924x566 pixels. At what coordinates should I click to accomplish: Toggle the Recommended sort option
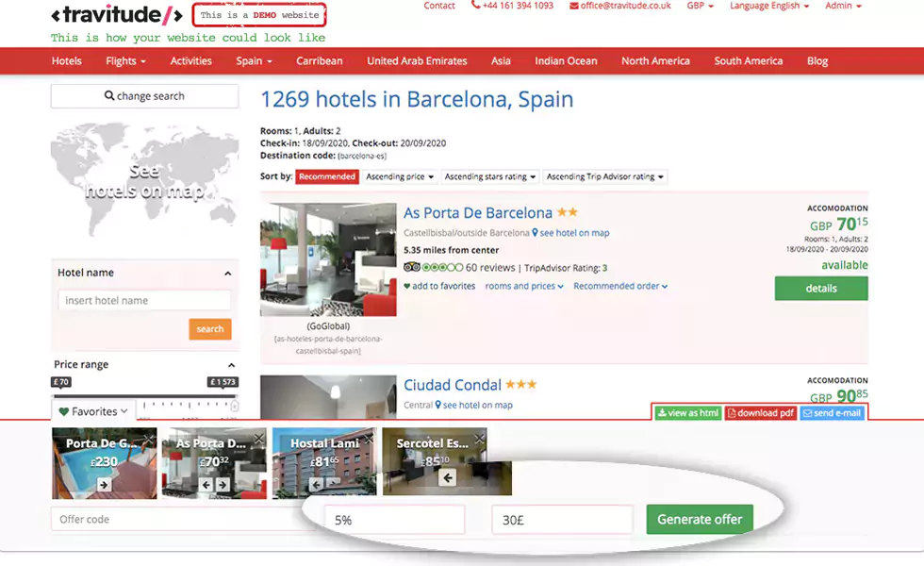click(325, 176)
